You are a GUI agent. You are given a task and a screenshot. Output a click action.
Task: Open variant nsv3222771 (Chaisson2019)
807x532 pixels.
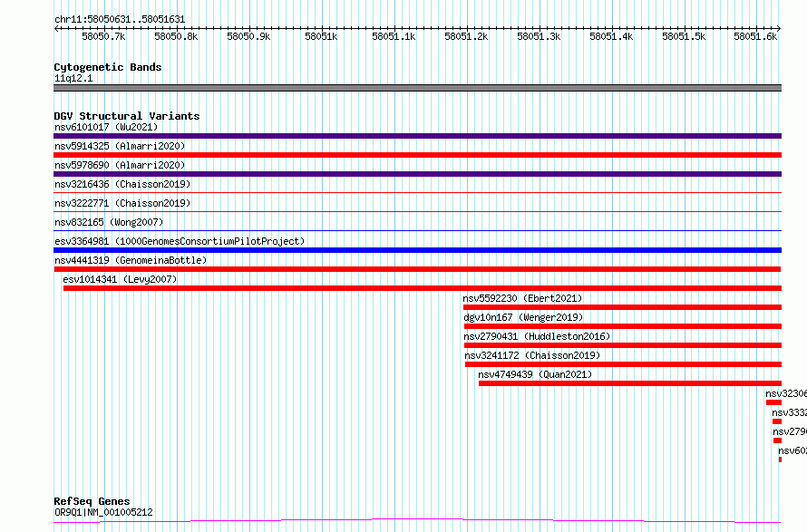[x=122, y=203]
